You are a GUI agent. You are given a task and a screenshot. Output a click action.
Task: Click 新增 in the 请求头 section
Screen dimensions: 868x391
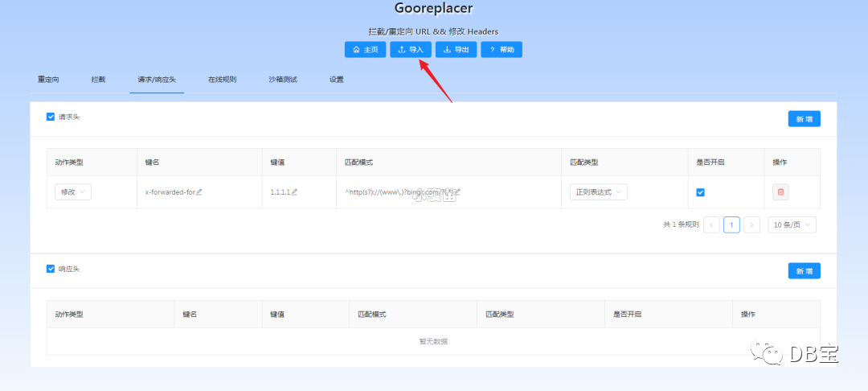point(805,119)
